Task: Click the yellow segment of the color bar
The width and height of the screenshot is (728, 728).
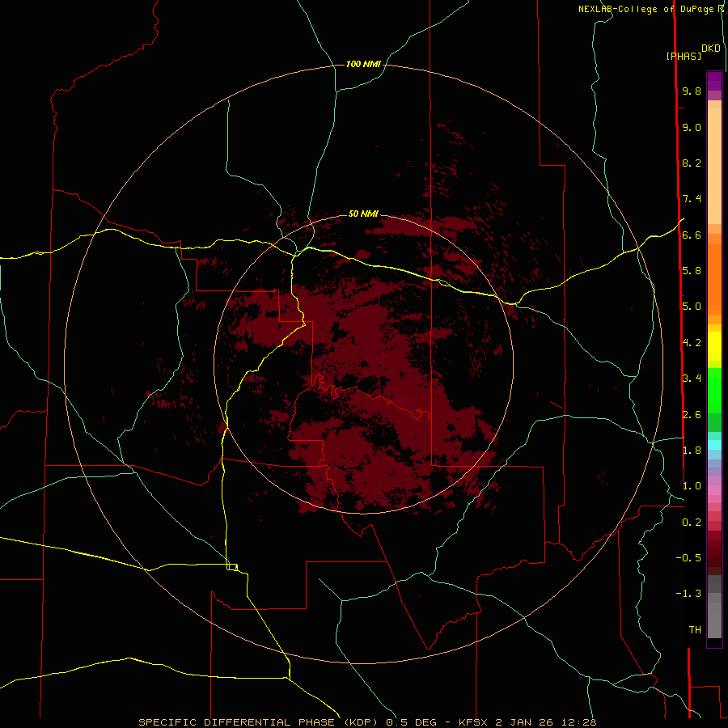Action: coord(714,346)
